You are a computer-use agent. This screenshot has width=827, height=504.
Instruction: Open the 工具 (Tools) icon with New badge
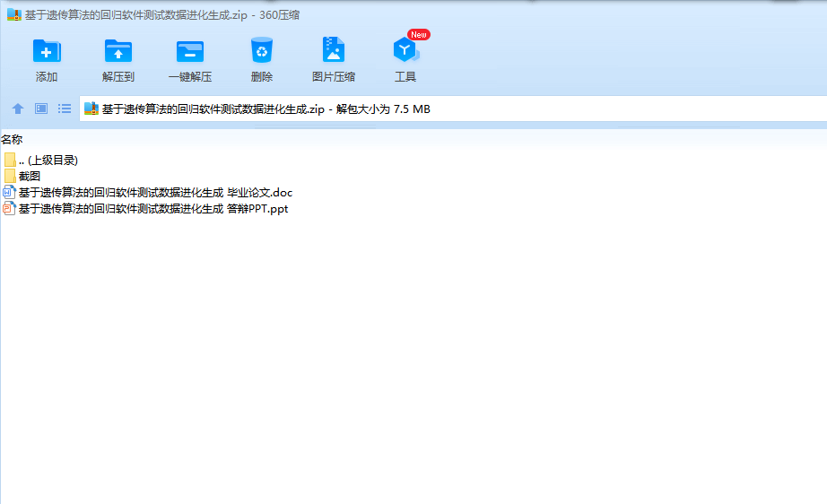[x=406, y=49]
